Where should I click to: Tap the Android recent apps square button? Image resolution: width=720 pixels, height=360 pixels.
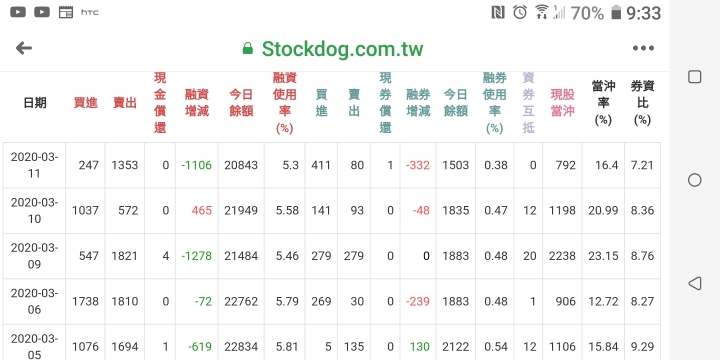point(694,77)
